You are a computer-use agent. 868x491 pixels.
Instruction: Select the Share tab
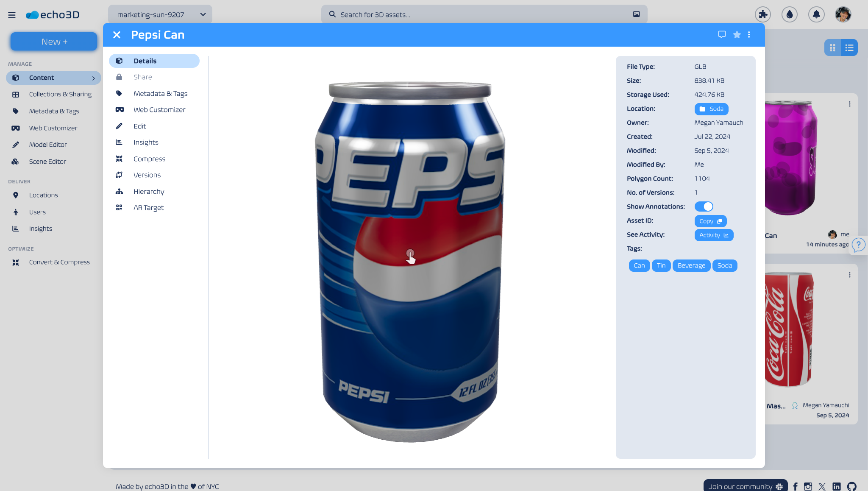tap(154, 77)
